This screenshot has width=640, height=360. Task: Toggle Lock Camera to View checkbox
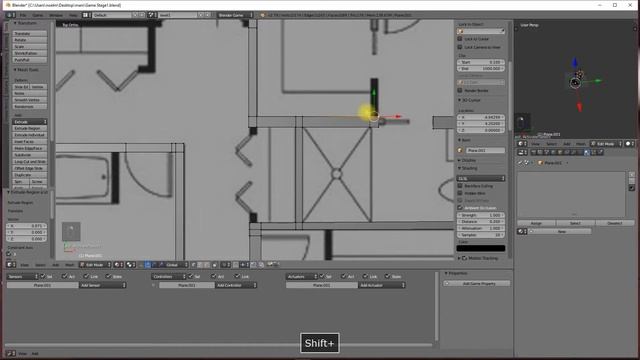460,47
